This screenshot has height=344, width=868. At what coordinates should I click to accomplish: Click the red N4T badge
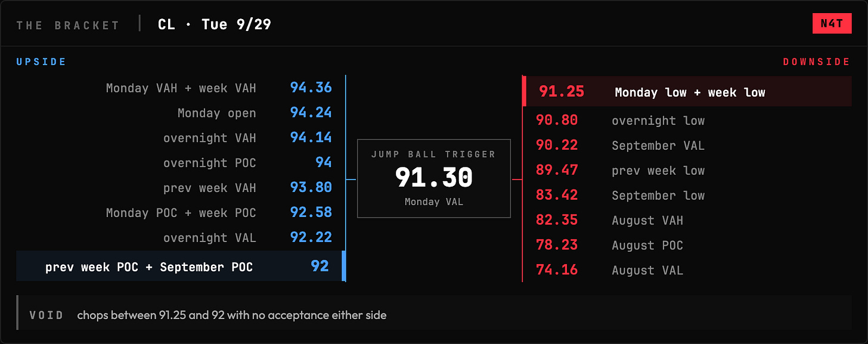(x=832, y=24)
